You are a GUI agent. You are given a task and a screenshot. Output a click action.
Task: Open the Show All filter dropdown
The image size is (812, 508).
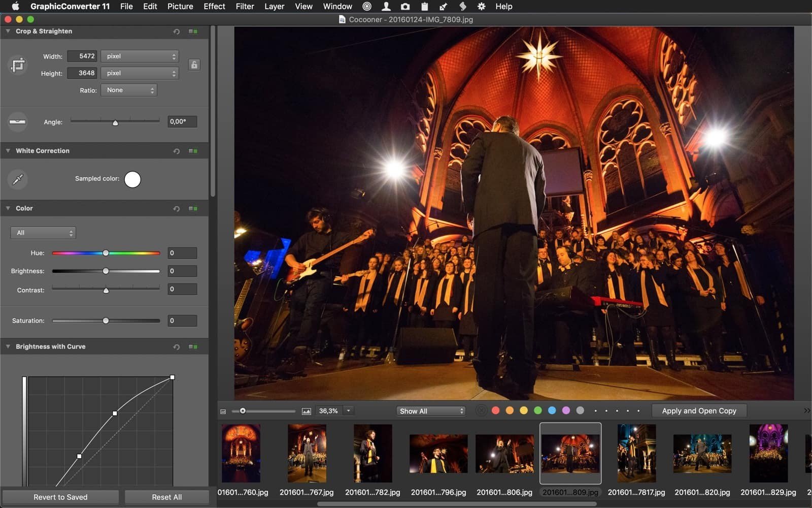pos(431,411)
